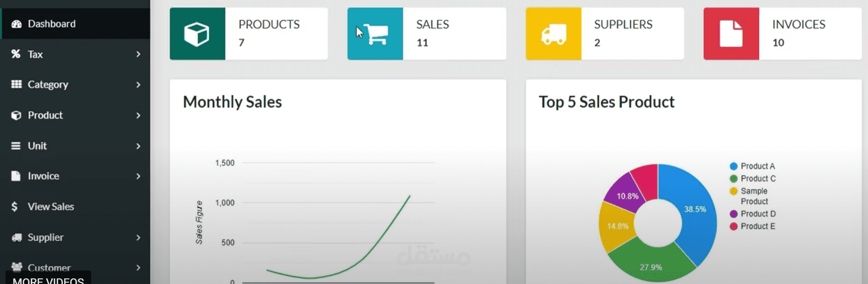This screenshot has width=868, height=284.
Task: Expand the Supplier submenu chevron
Action: [x=138, y=238]
